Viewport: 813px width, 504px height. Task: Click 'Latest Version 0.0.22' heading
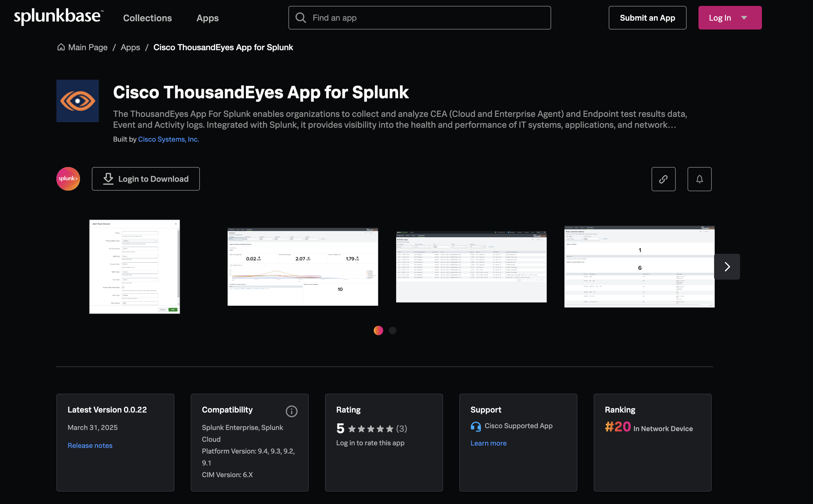[x=107, y=410]
